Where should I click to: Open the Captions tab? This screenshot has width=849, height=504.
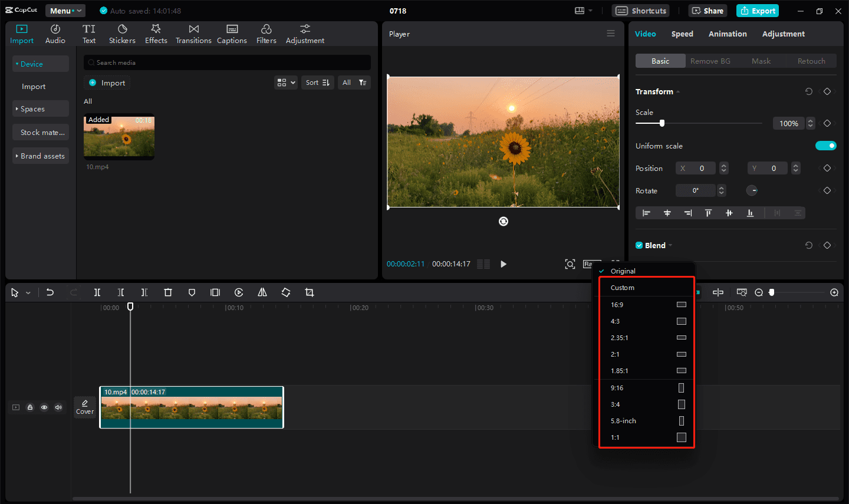click(x=232, y=34)
